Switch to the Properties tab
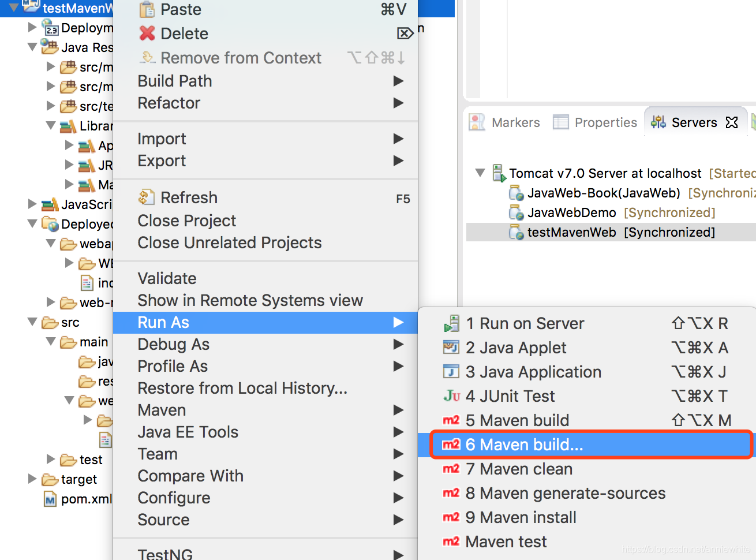Image resolution: width=756 pixels, height=560 pixels. (595, 122)
